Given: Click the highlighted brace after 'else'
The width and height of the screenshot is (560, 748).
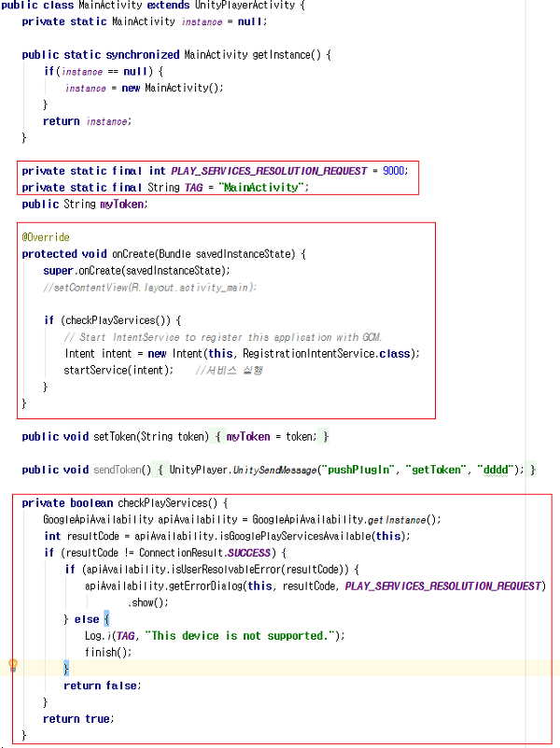Looking at the screenshot, I should 106,619.
